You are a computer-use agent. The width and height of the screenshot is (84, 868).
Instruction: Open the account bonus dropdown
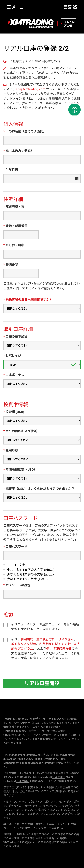pyautogui.click(x=42, y=384)
